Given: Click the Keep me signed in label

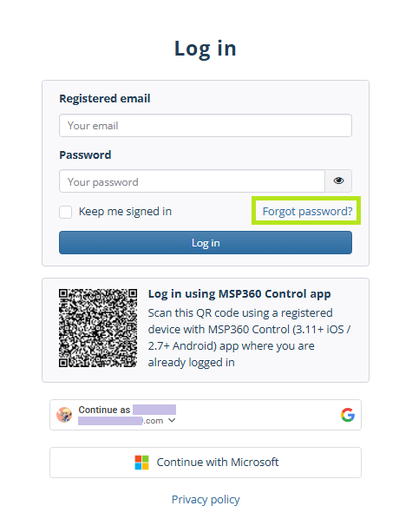Looking at the screenshot, I should tap(125, 212).
